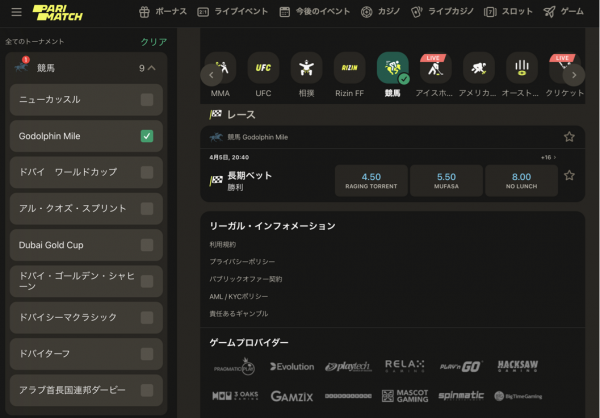Favorite the Godolphin Mile tournament star

[569, 137]
